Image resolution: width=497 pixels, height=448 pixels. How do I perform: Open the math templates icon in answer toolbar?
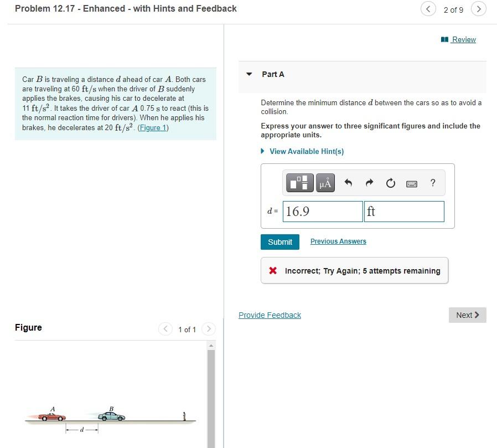299,183
